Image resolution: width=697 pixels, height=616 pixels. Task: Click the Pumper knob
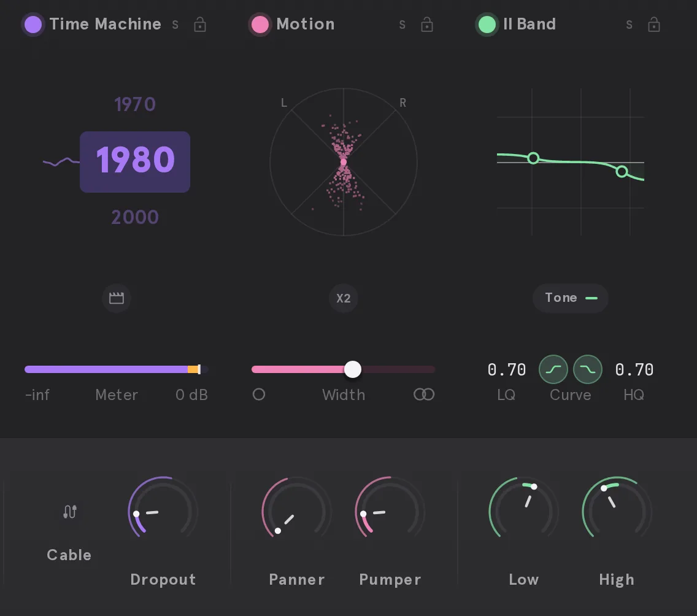click(390, 512)
